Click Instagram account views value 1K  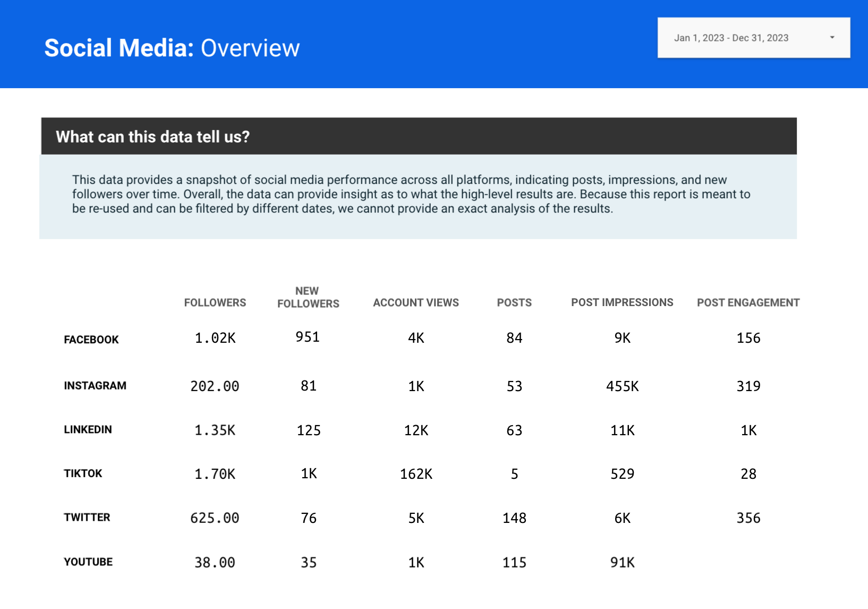coord(416,386)
